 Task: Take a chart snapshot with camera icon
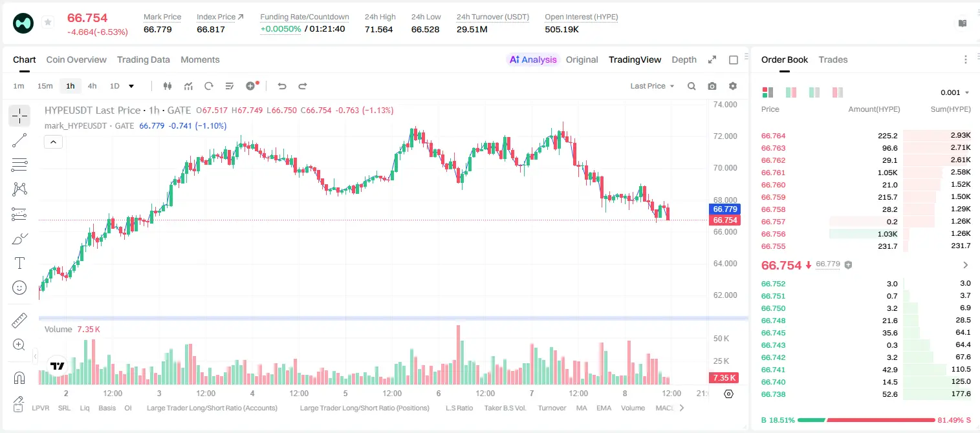(x=712, y=86)
